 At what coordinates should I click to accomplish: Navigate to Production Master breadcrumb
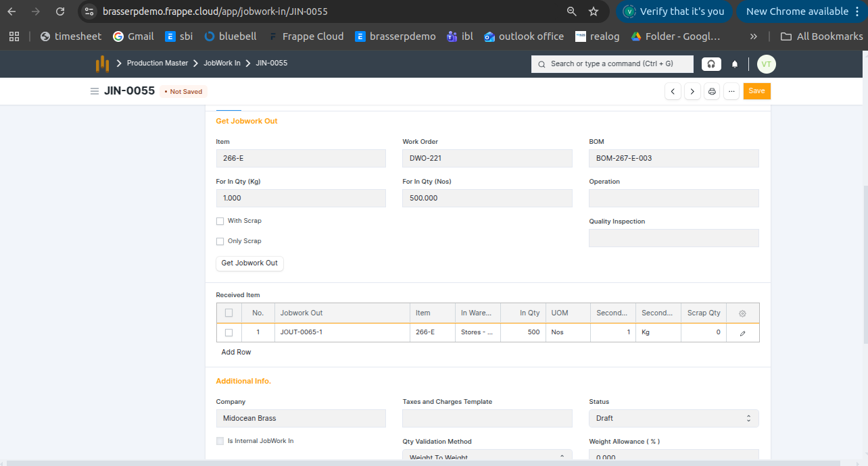coord(158,63)
